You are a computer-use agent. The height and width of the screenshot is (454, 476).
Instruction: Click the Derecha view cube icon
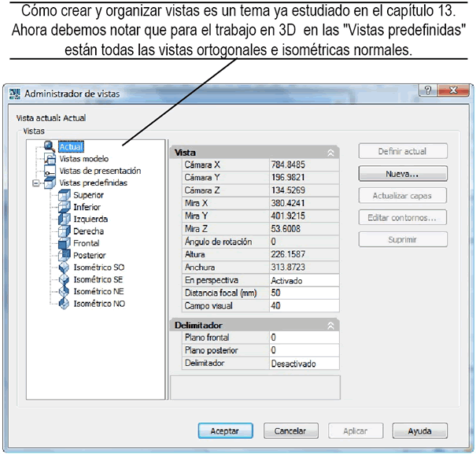click(64, 231)
